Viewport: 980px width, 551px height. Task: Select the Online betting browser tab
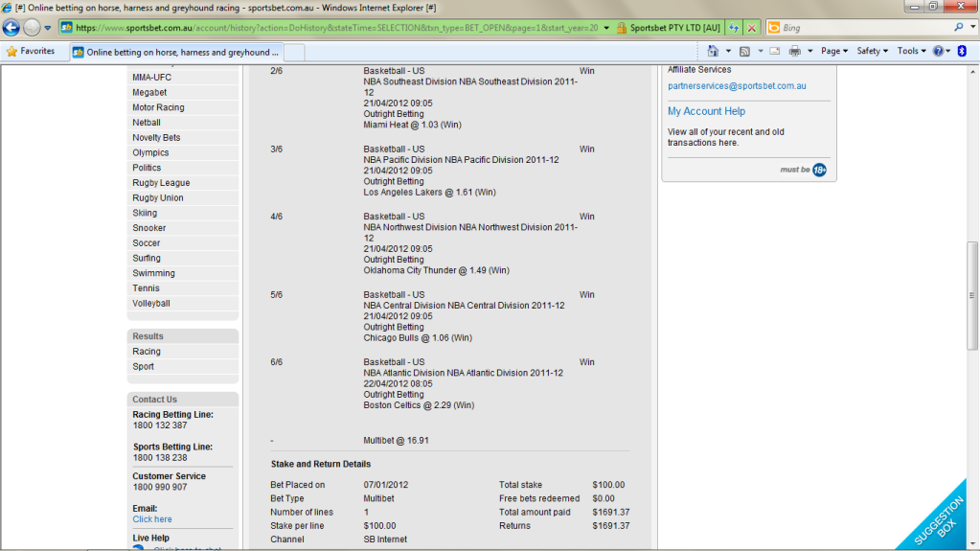[176, 52]
